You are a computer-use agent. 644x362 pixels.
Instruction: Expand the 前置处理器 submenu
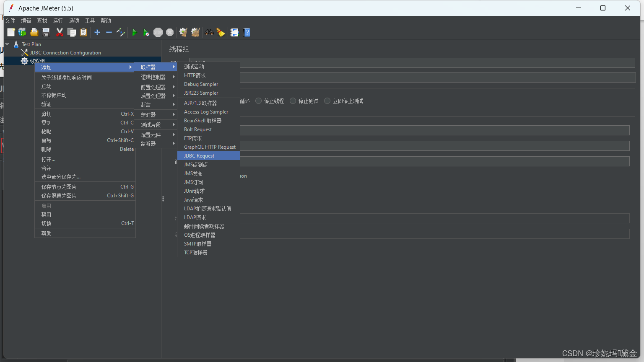[x=156, y=87]
